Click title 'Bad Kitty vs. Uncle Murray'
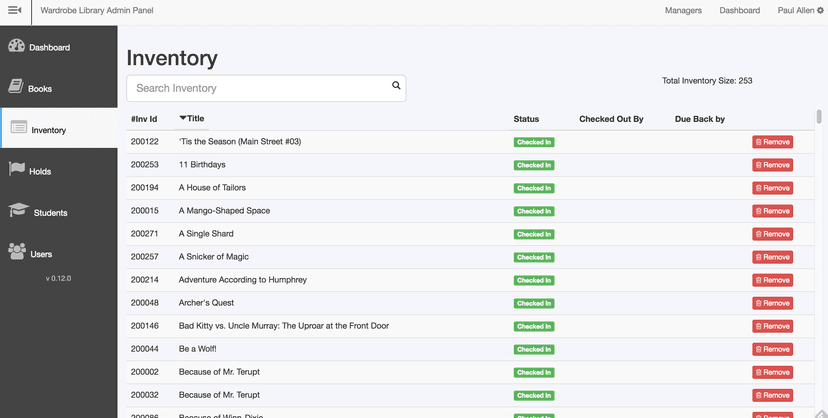Image resolution: width=828 pixels, height=418 pixels. point(284,326)
